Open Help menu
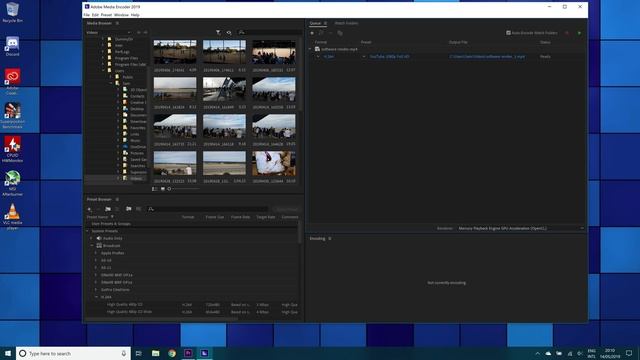 click(x=135, y=15)
